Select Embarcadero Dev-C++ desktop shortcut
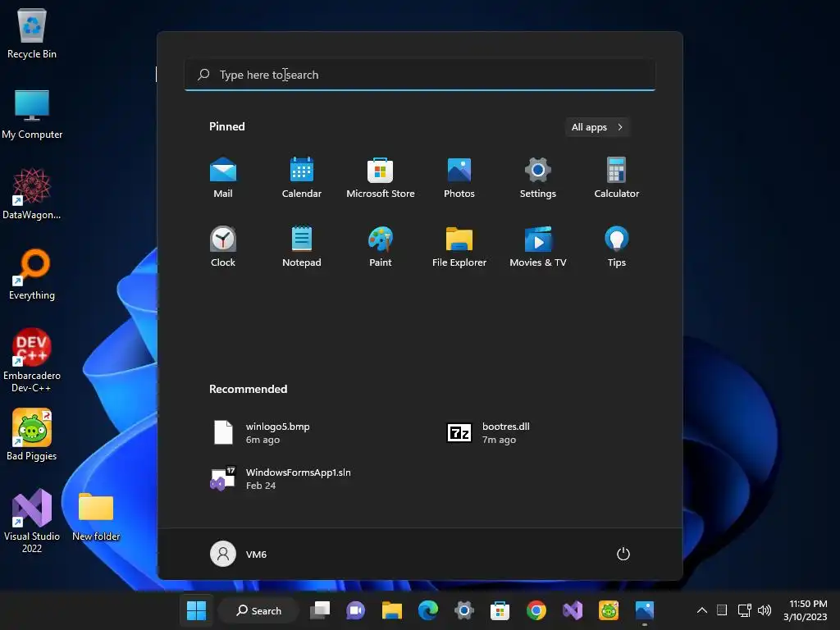Screen dimensions: 840x630 click(32, 360)
